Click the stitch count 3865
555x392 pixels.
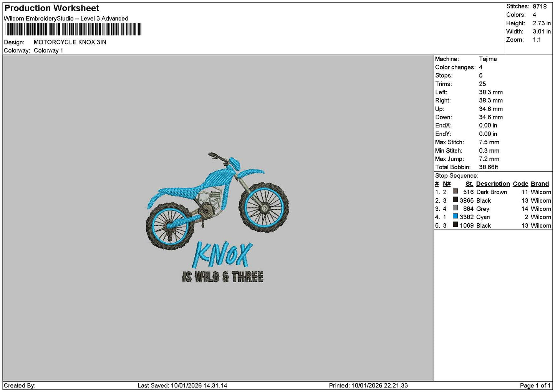pos(467,201)
